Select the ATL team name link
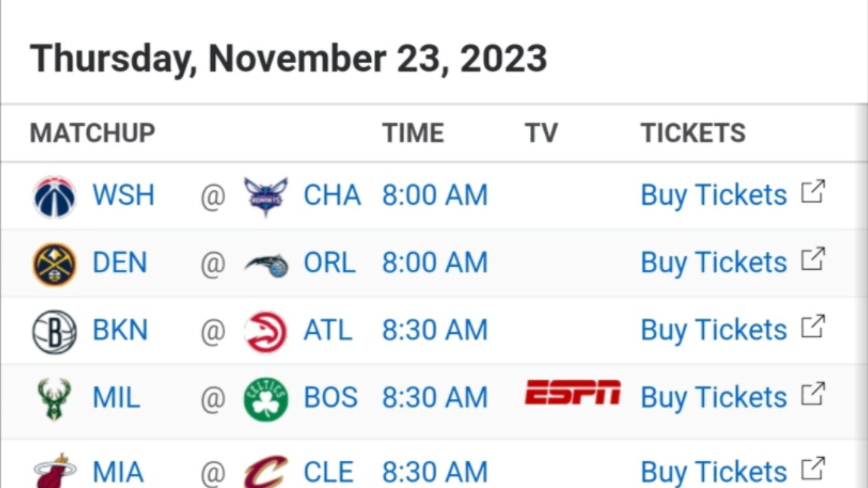Screen dimensions: 868x488 pos(328,330)
